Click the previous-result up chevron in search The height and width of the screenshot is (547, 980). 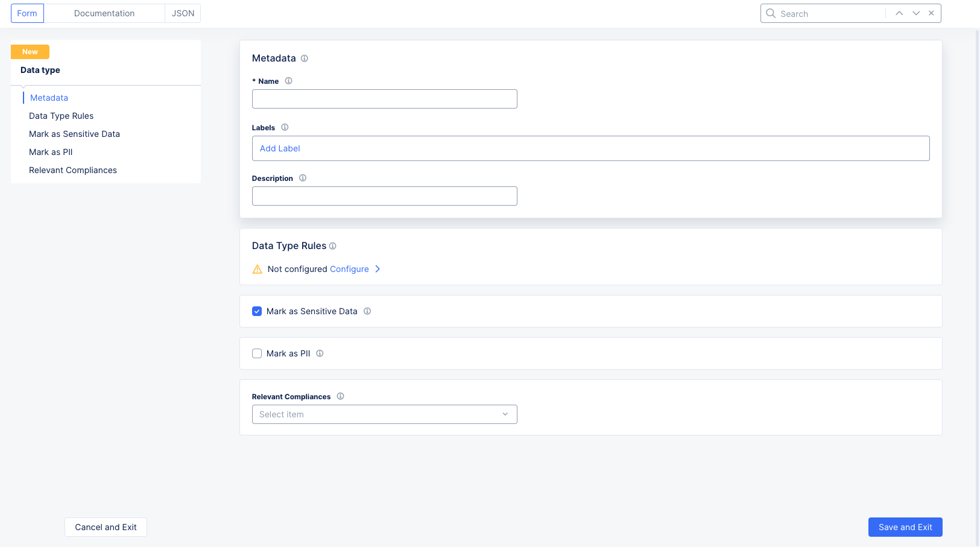click(899, 13)
